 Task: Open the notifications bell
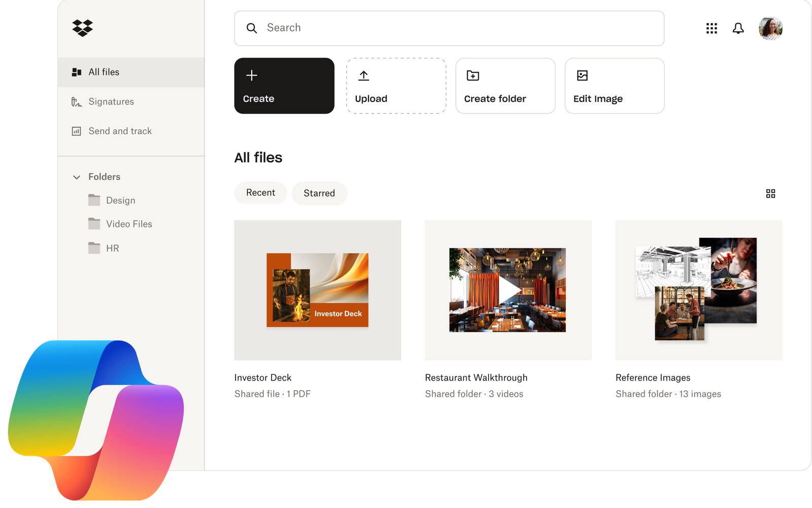pyautogui.click(x=738, y=28)
